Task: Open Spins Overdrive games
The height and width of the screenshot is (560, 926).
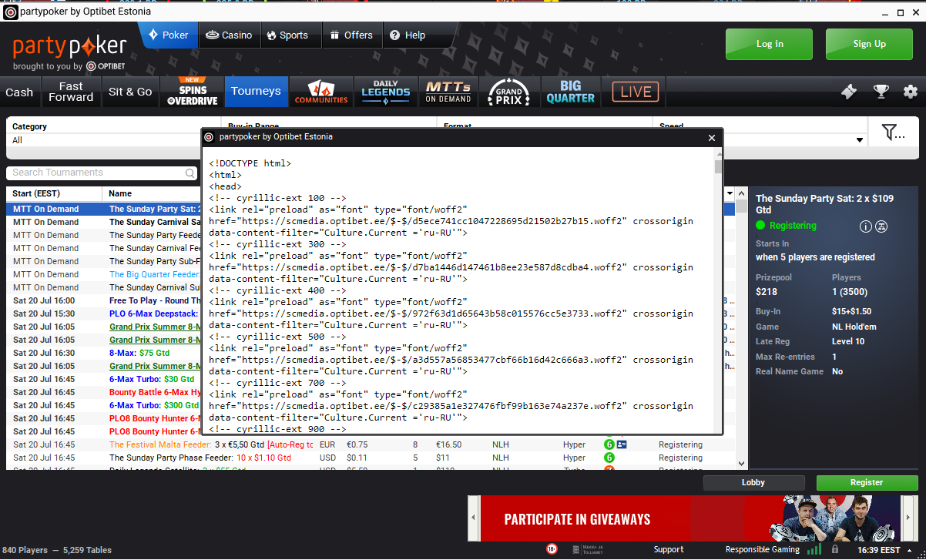Action: coord(193,92)
